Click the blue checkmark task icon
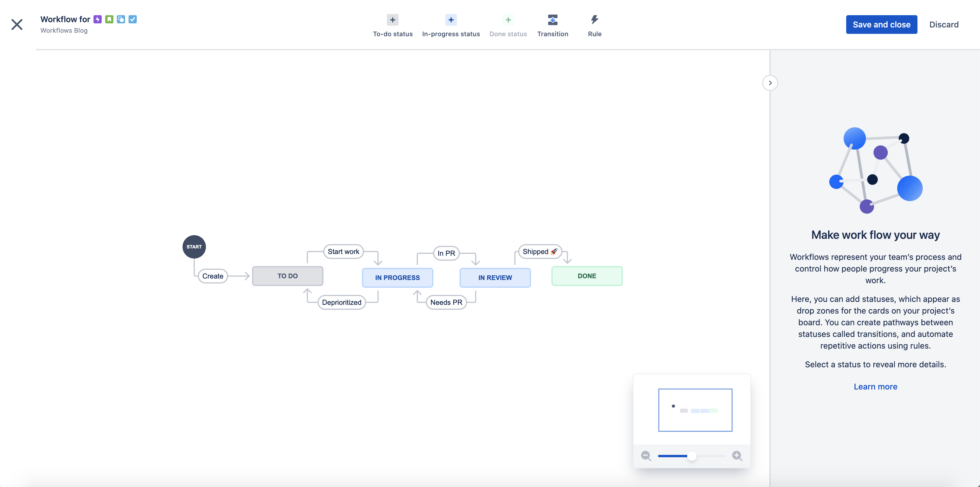The height and width of the screenshot is (487, 980). coord(133,19)
